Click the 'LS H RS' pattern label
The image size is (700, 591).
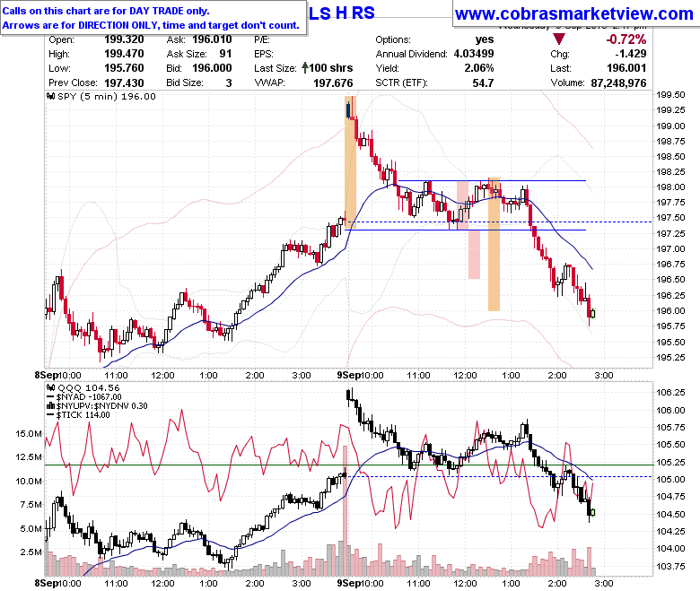coord(342,13)
